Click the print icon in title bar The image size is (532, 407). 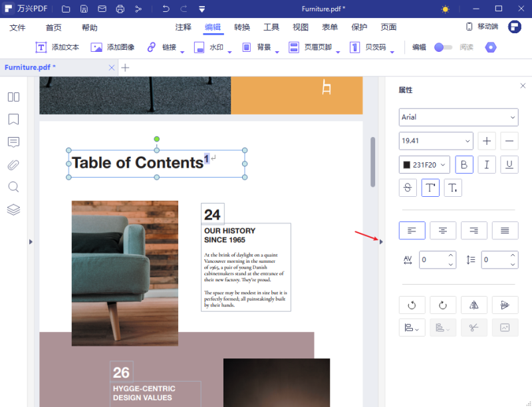[x=120, y=9]
